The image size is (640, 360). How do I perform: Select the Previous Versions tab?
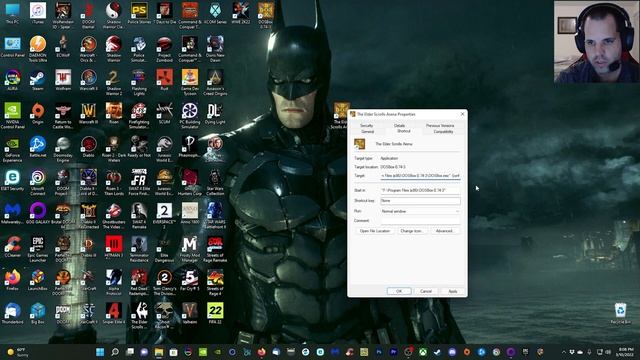pos(440,126)
